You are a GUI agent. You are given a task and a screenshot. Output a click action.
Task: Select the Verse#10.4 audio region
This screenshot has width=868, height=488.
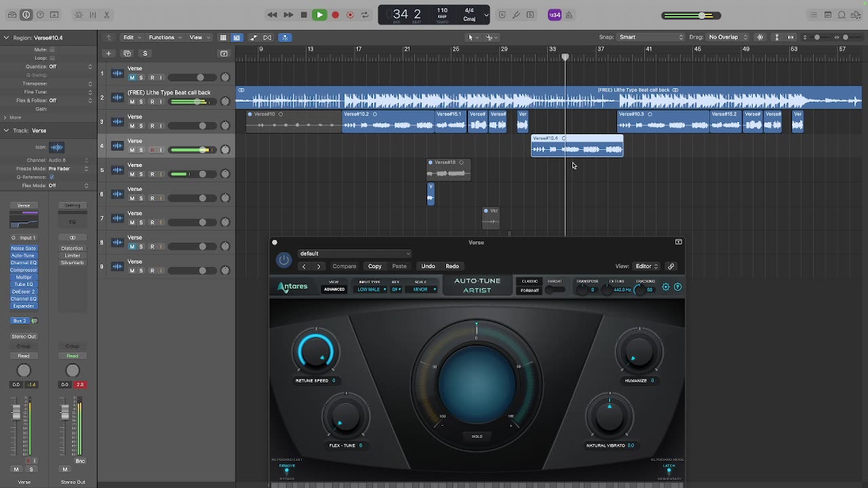577,146
